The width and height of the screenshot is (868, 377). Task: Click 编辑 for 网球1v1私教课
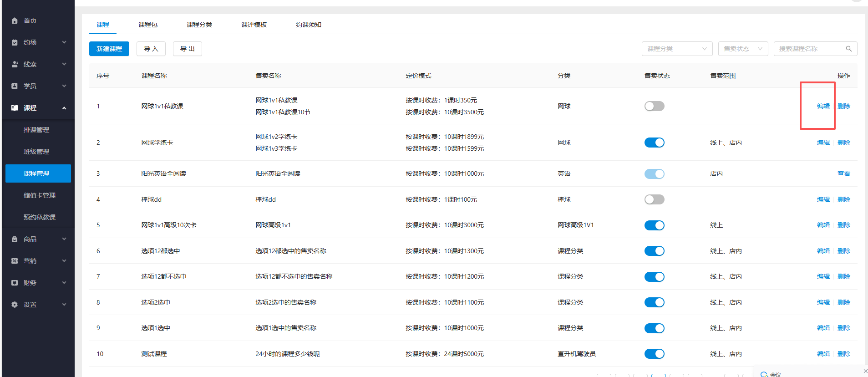(x=823, y=106)
